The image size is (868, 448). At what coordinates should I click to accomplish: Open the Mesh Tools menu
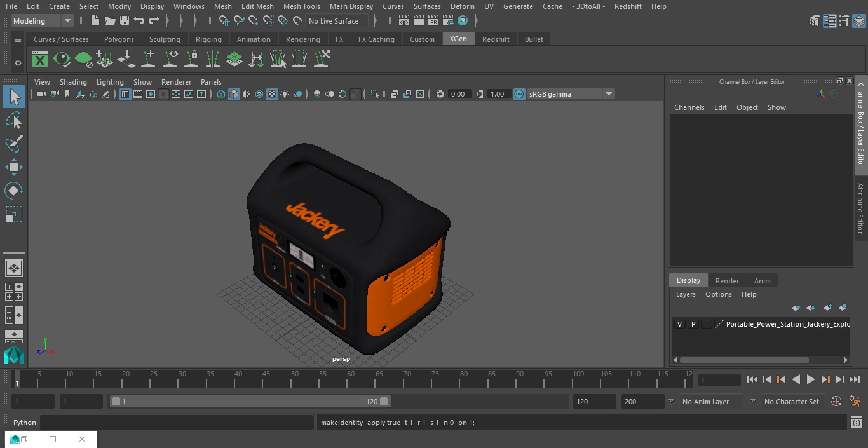301,6
